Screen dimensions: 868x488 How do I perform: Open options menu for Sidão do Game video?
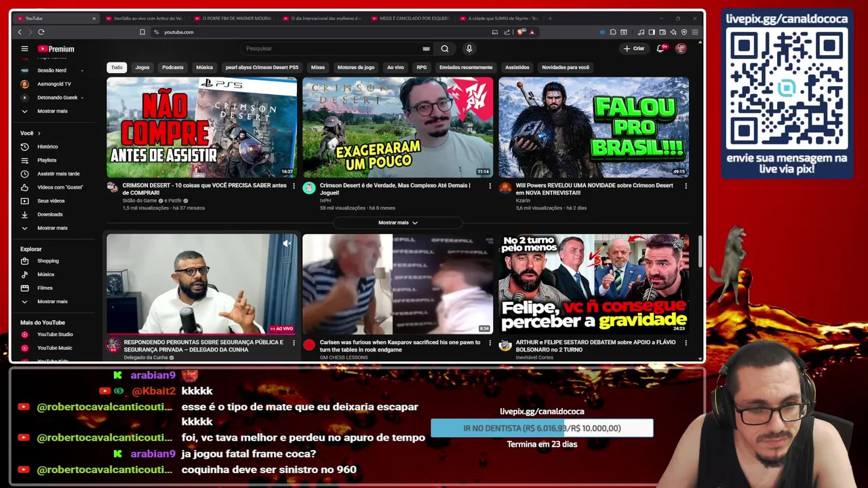[x=294, y=186]
